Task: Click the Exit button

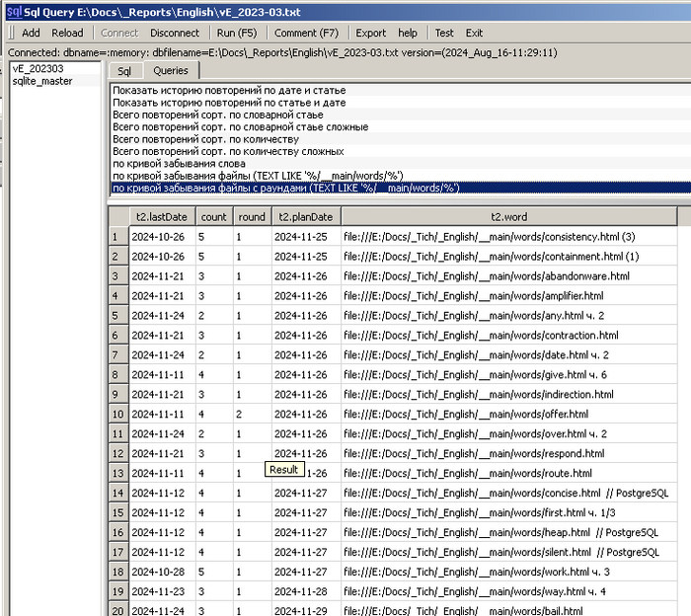Action: pyautogui.click(x=475, y=33)
